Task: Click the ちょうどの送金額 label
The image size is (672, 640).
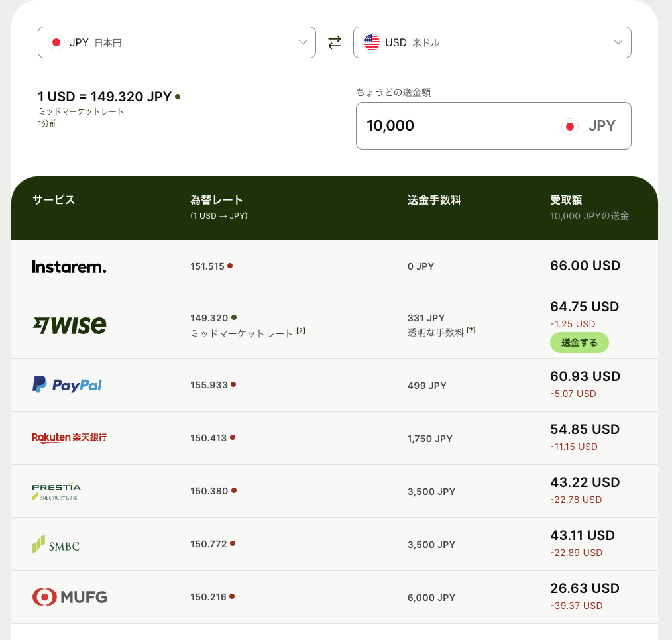Action: (x=394, y=93)
